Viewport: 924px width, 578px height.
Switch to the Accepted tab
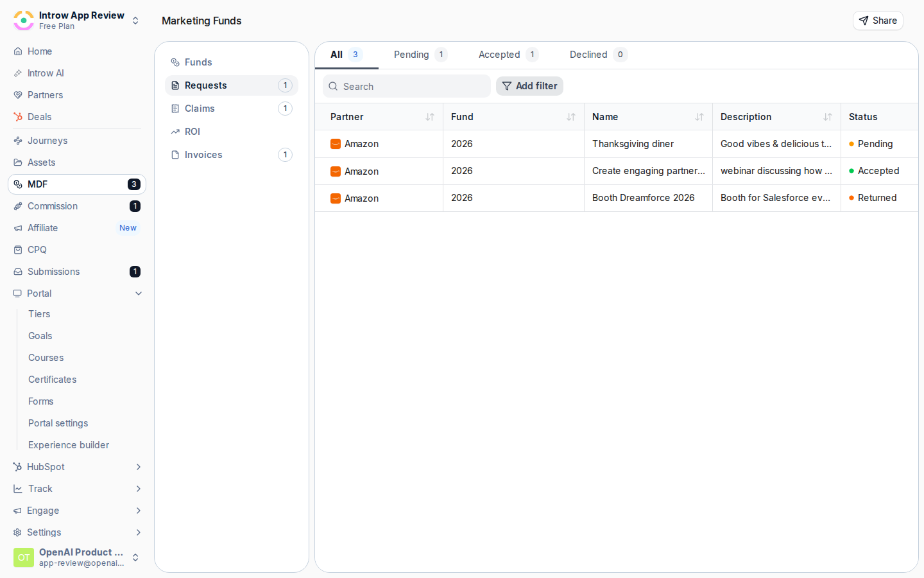point(508,55)
